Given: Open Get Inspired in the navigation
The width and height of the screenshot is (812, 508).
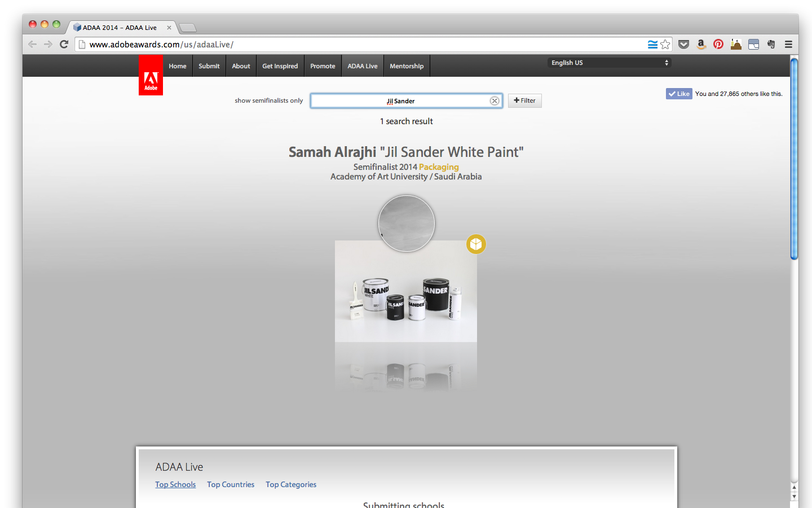Looking at the screenshot, I should click(x=280, y=66).
